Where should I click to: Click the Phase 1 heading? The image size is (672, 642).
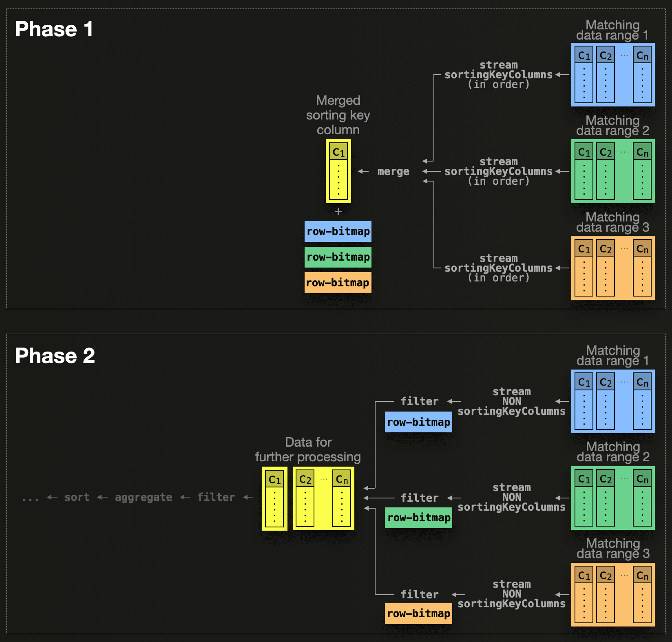point(54,29)
